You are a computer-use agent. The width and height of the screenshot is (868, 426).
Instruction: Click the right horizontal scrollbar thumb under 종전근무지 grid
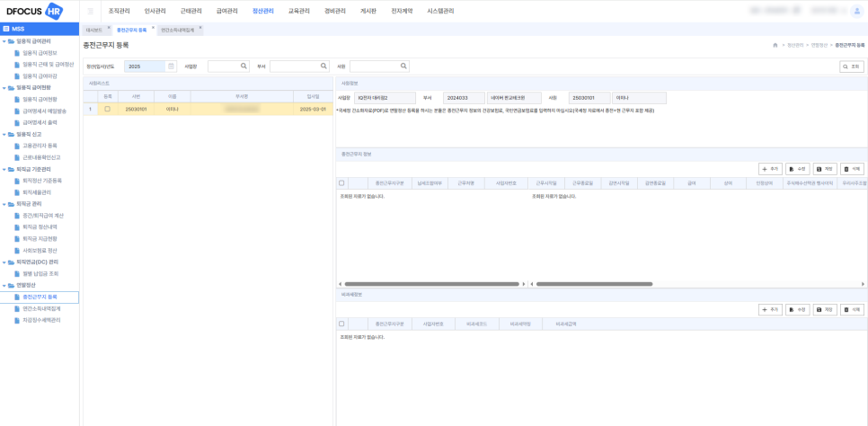(x=594, y=284)
